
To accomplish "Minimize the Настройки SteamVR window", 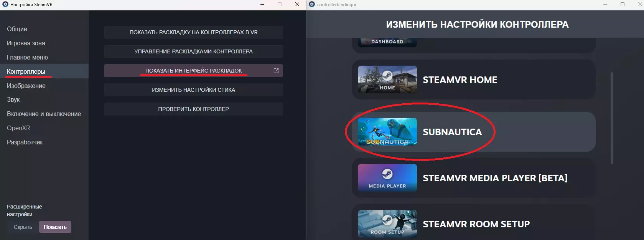I will (262, 5).
